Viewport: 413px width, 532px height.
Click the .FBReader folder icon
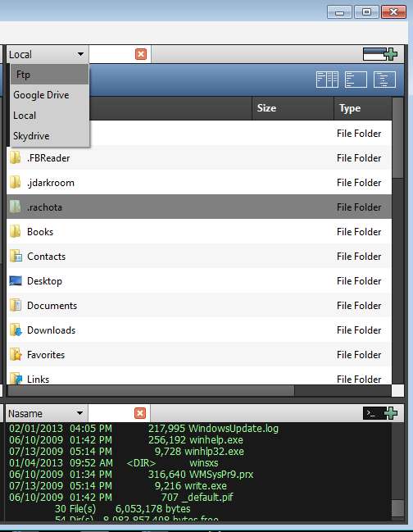(x=16, y=157)
